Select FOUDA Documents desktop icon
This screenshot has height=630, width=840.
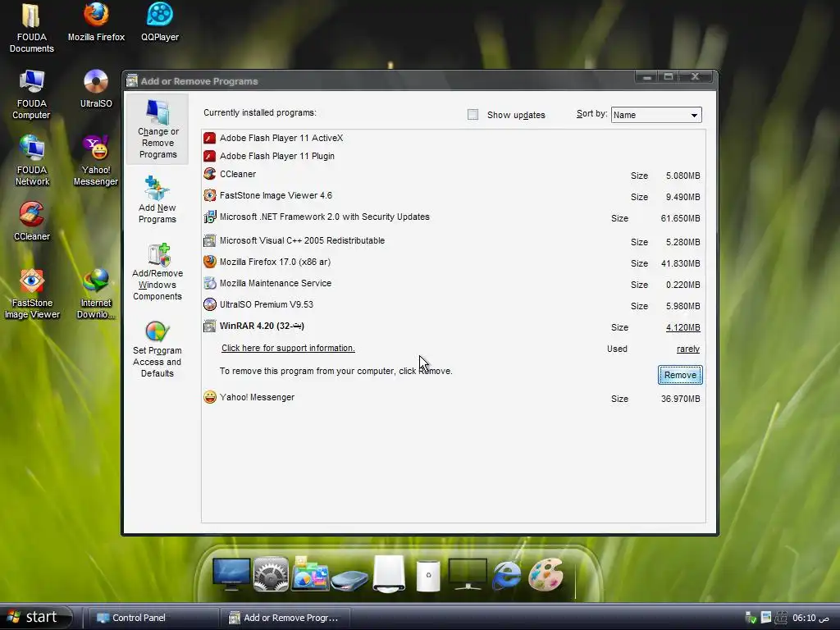pyautogui.click(x=32, y=28)
